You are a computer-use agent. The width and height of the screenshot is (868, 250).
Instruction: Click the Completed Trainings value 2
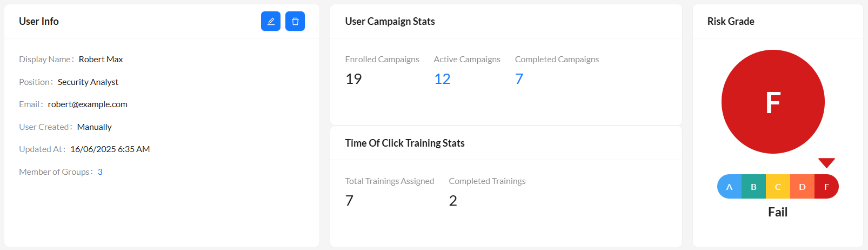click(453, 201)
